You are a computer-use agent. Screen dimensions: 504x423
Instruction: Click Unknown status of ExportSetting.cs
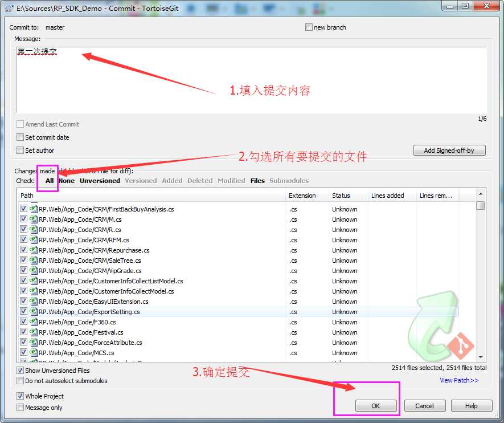[345, 312]
